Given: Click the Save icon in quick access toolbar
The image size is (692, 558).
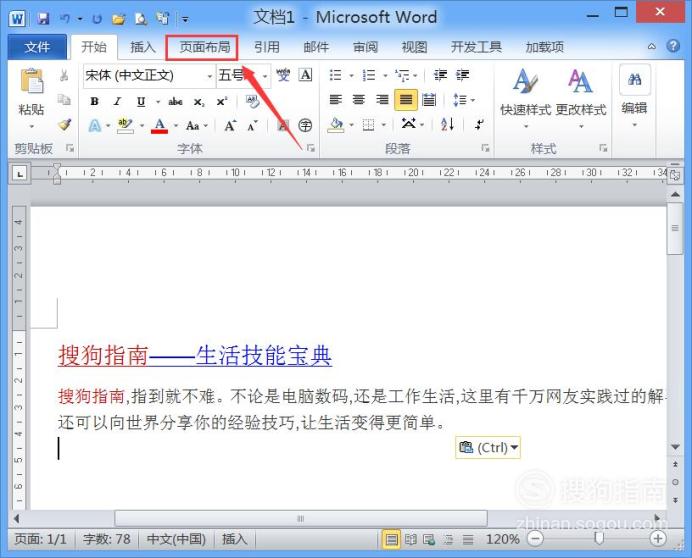Looking at the screenshot, I should (x=43, y=18).
